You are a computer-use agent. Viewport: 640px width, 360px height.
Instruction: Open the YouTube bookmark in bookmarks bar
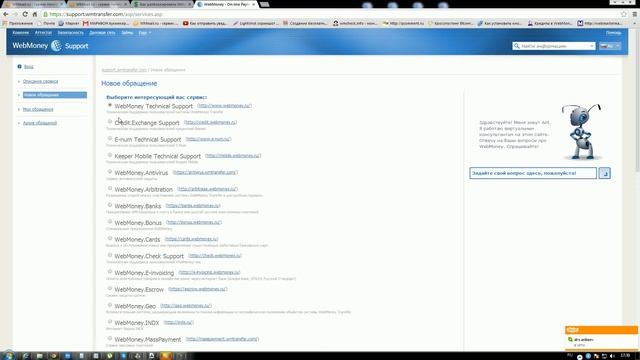204,23
